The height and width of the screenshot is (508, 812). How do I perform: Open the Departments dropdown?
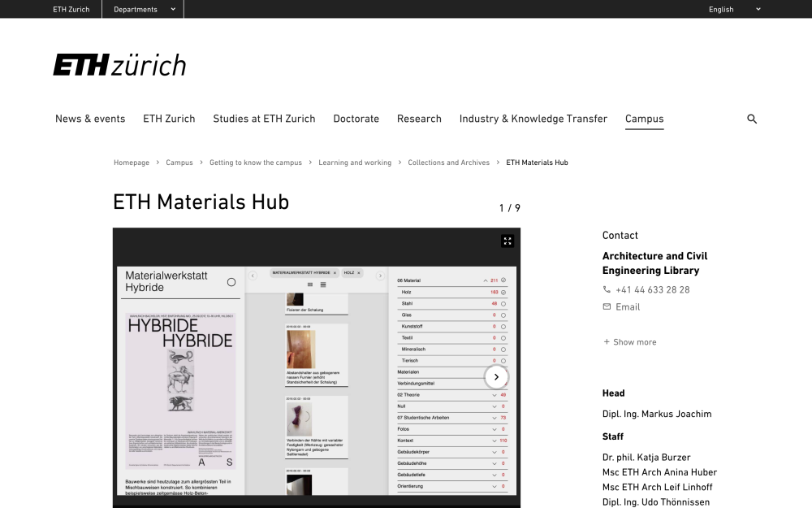tap(144, 9)
